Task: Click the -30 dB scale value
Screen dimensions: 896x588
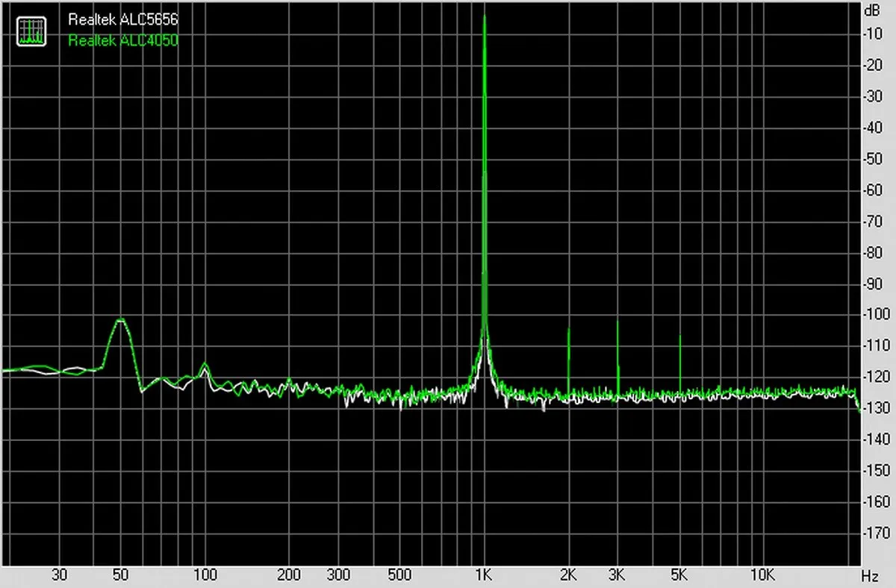Action: (874, 96)
